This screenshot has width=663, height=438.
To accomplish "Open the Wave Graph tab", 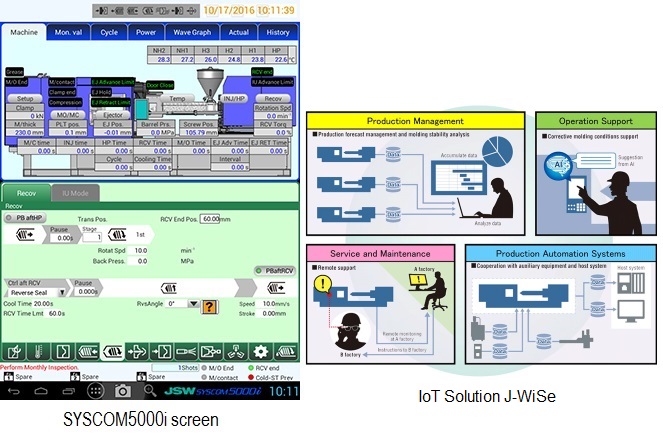I will point(192,32).
